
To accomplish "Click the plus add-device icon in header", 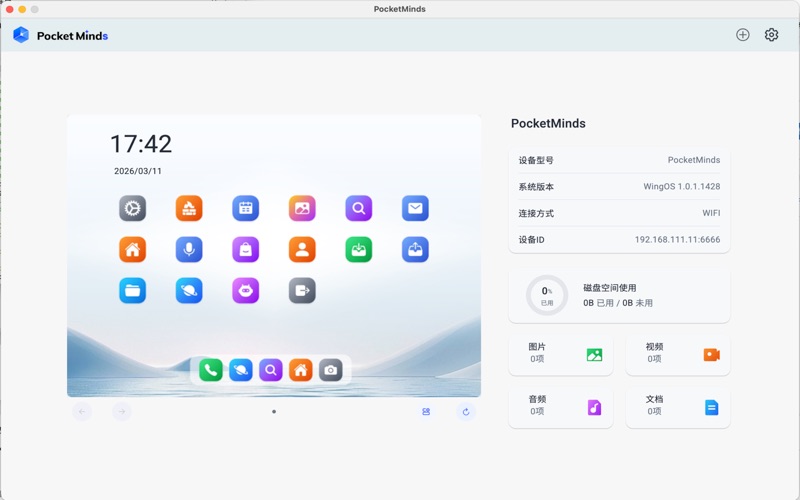I will pyautogui.click(x=743, y=35).
